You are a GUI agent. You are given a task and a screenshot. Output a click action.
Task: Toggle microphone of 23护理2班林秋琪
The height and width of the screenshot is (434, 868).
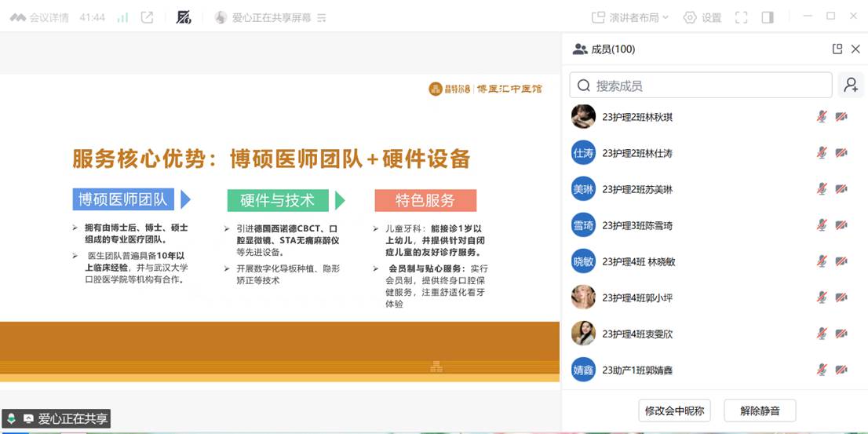coord(822,117)
